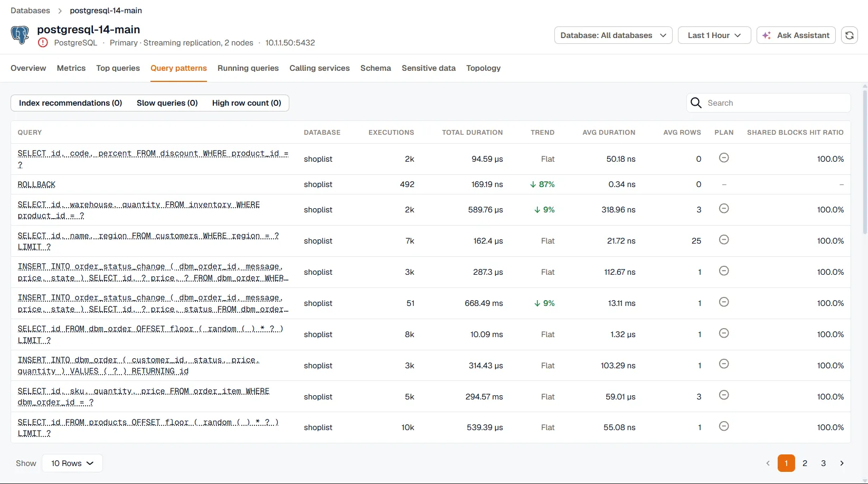Sort by the AVG ROWS column header
868x484 pixels.
pyautogui.click(x=682, y=133)
